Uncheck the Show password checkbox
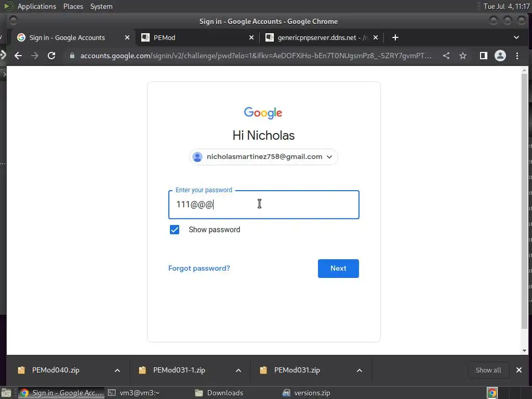The height and width of the screenshot is (399, 532). (175, 230)
